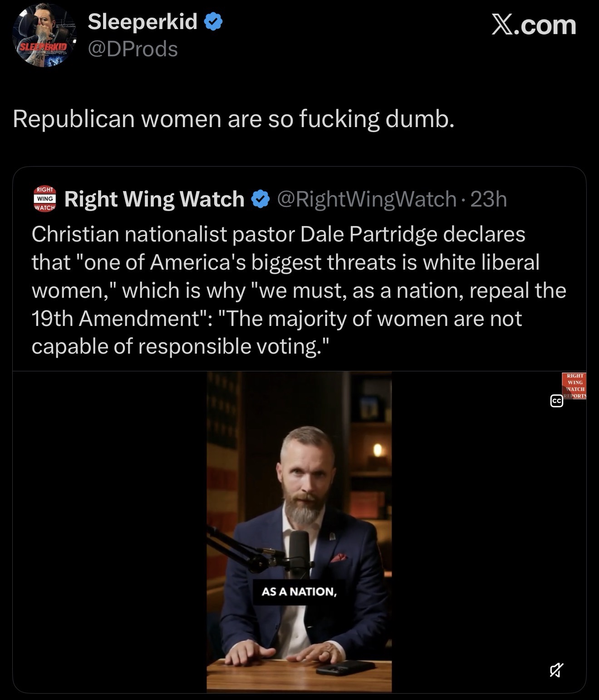Unmute the video using the speaker icon
This screenshot has height=700, width=599.
tap(556, 670)
